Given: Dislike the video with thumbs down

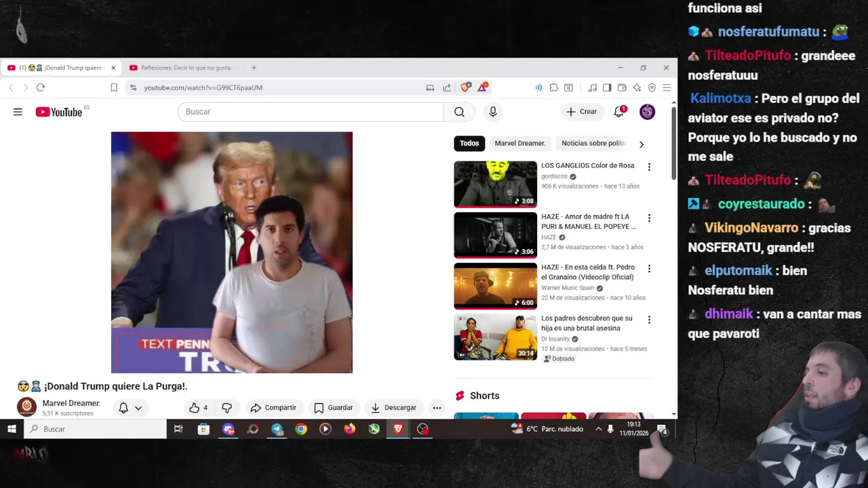Looking at the screenshot, I should [227, 407].
